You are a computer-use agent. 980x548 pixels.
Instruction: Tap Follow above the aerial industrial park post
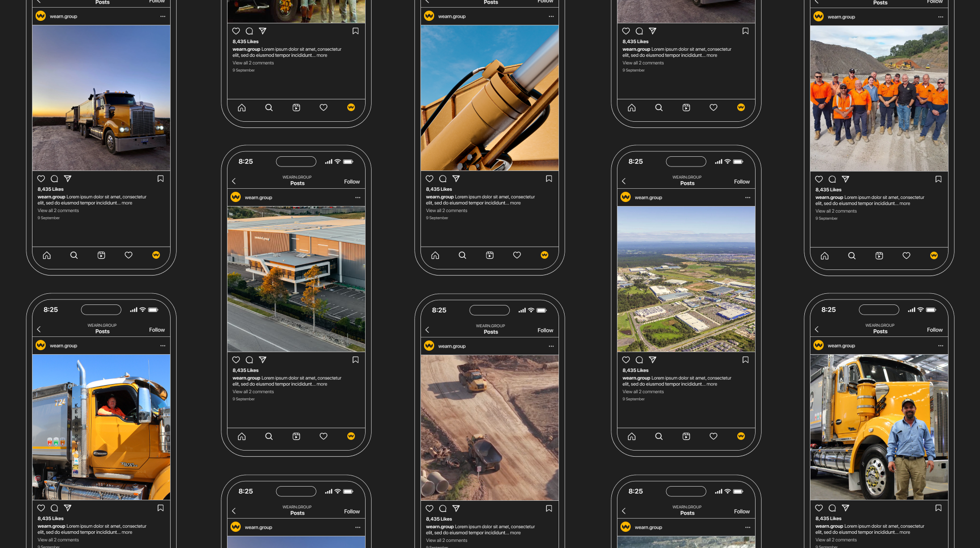pyautogui.click(x=741, y=182)
